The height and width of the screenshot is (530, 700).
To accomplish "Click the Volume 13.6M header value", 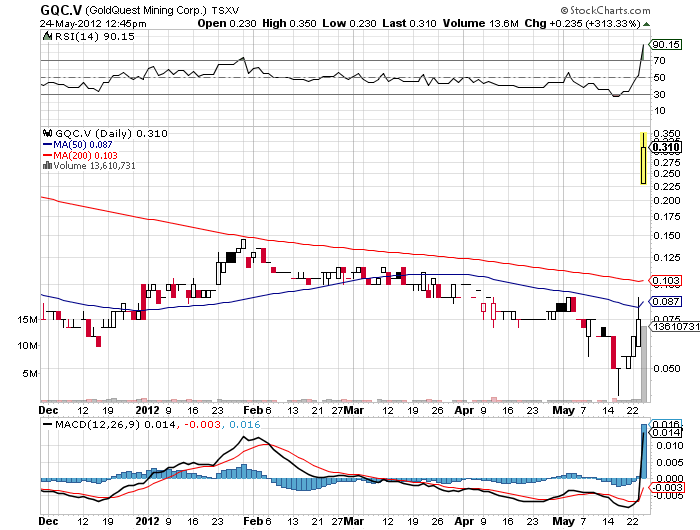I will [480, 24].
